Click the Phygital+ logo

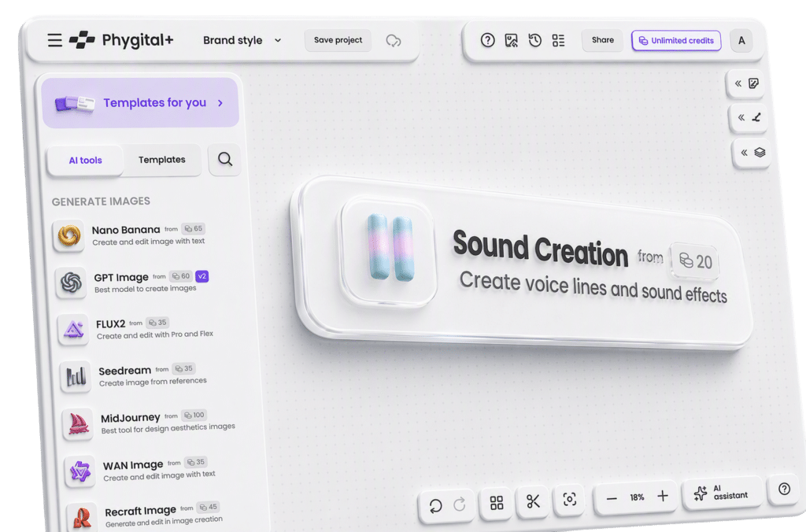121,39
